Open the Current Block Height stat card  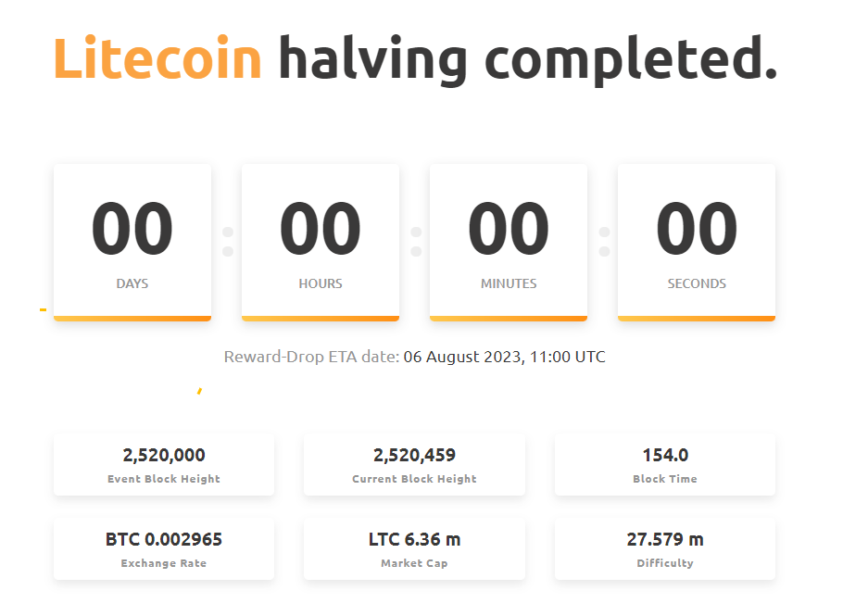[x=414, y=464]
